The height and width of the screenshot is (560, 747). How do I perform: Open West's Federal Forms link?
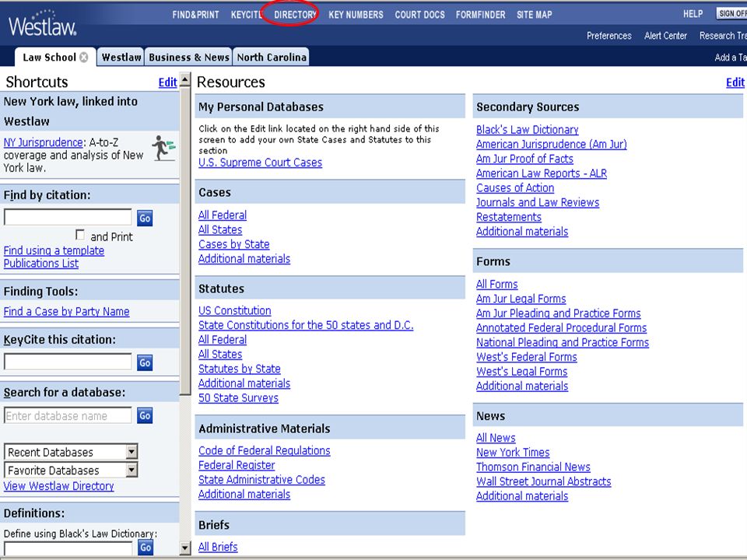coord(527,357)
